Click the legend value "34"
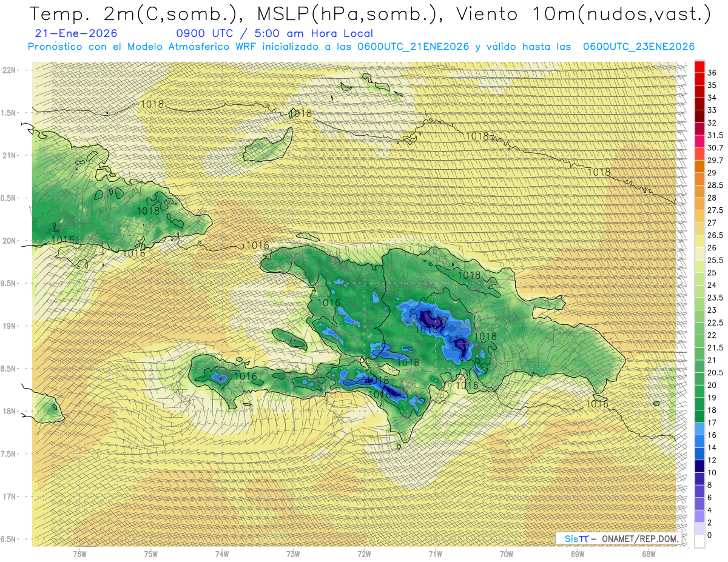 click(x=712, y=98)
